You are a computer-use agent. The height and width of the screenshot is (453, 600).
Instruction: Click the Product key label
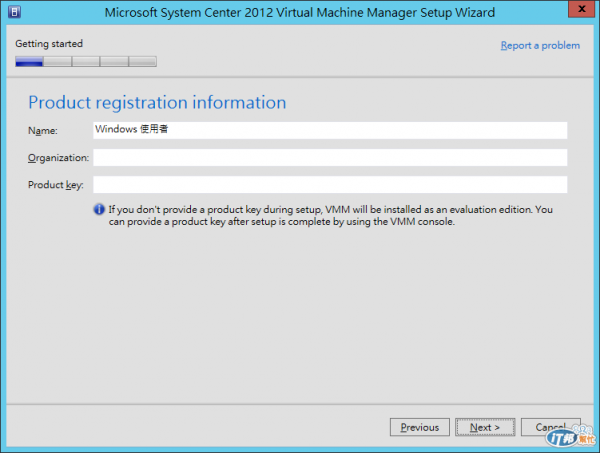(x=55, y=185)
